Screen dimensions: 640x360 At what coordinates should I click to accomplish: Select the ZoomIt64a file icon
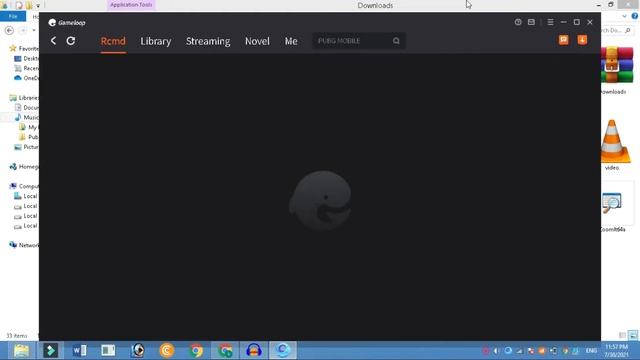(x=612, y=203)
